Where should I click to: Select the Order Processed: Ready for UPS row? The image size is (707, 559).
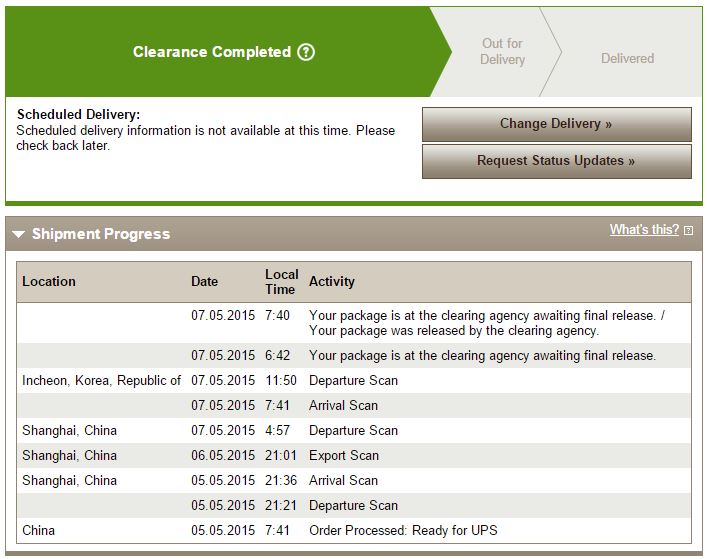tap(354, 530)
